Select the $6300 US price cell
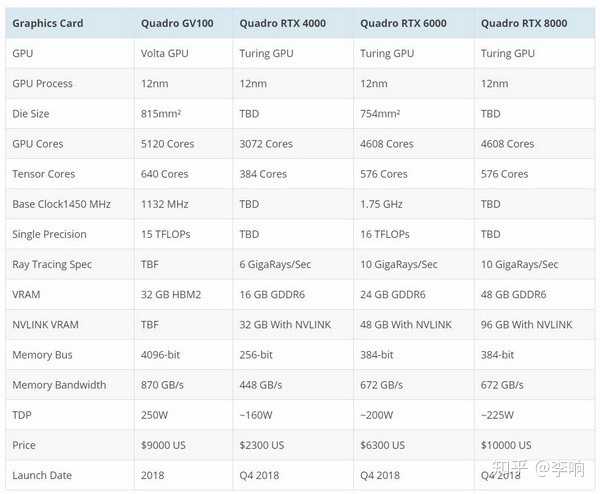600x494 pixels. coord(383,445)
